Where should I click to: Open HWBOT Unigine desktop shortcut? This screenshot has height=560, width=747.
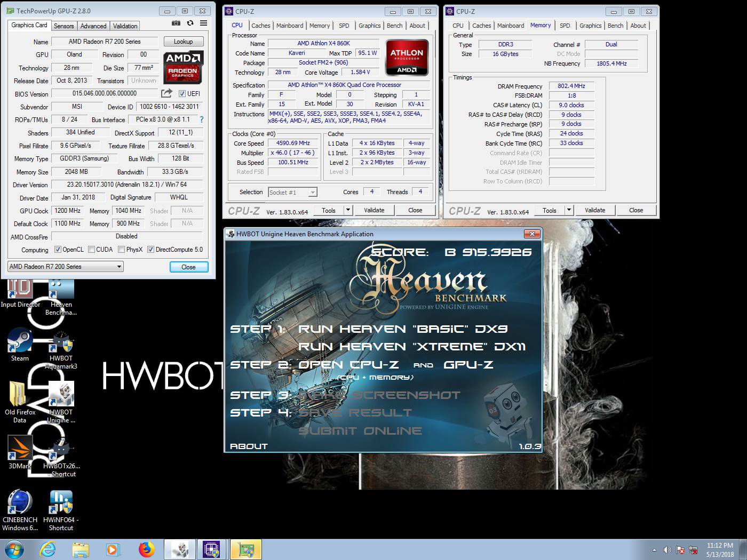point(61,403)
